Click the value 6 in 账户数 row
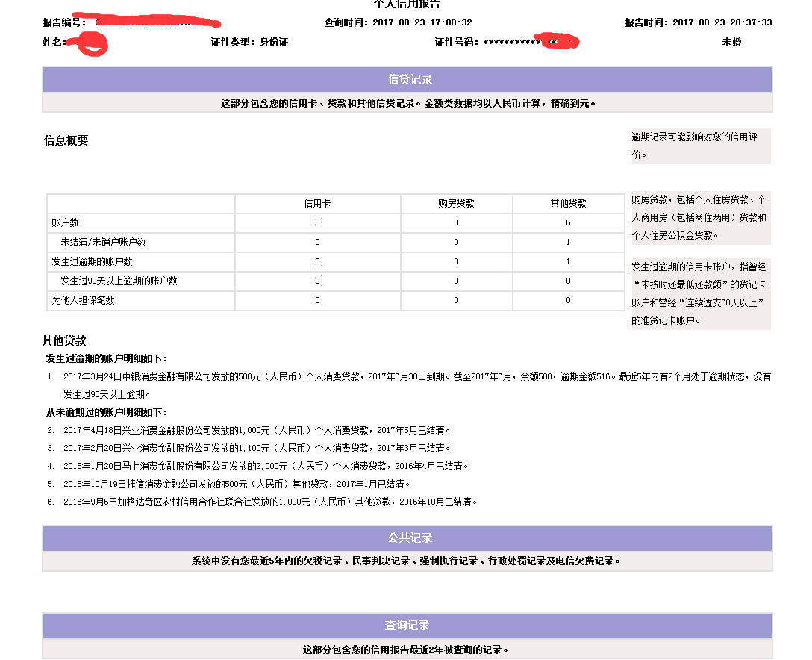Viewport: 812px width, 660px height. point(568,222)
